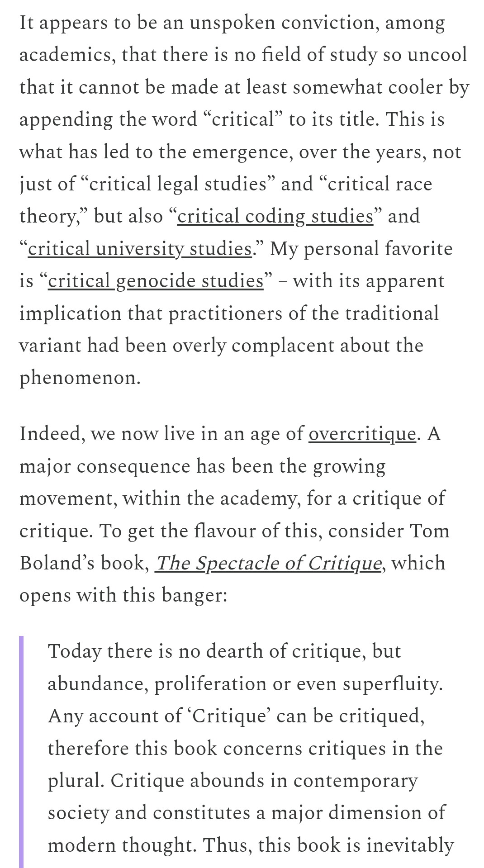Click the text "opens with this banger:"
This screenshot has height=868, width=484.
(x=123, y=595)
